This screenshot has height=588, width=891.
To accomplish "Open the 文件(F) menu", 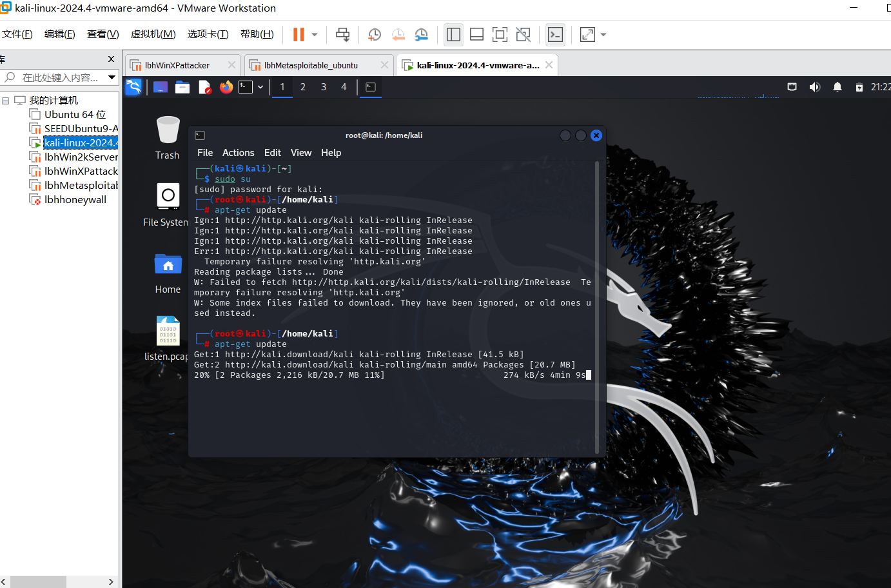I will coord(17,34).
